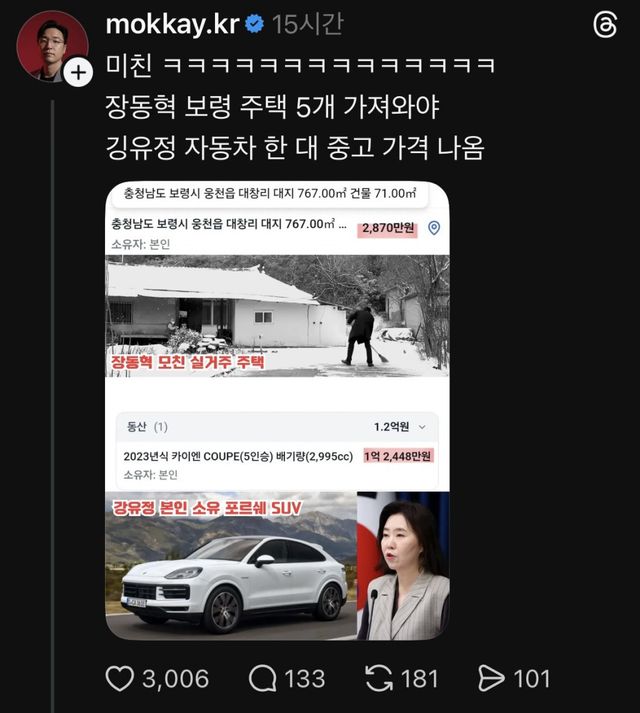Open the 181 reposts count
640x713 pixels.
click(x=419, y=679)
